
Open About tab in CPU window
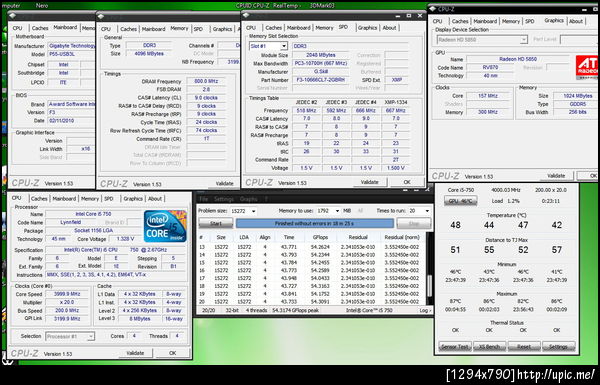155,199
